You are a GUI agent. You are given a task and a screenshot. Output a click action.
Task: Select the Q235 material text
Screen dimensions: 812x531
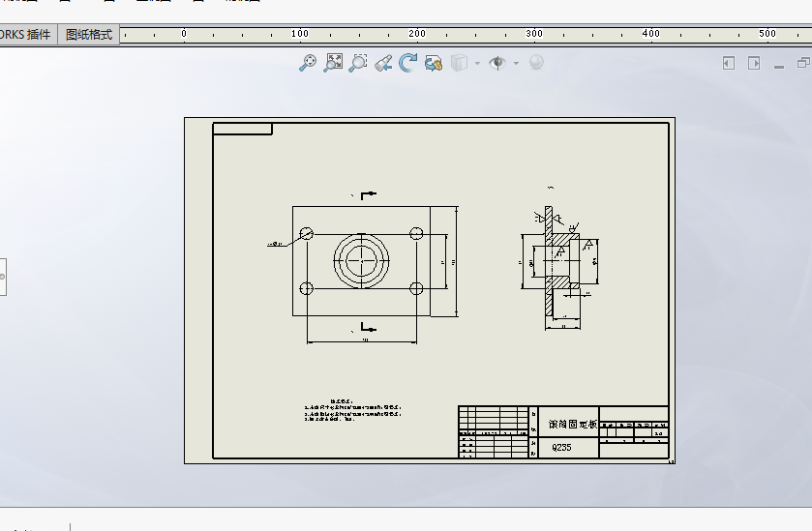coord(561,447)
